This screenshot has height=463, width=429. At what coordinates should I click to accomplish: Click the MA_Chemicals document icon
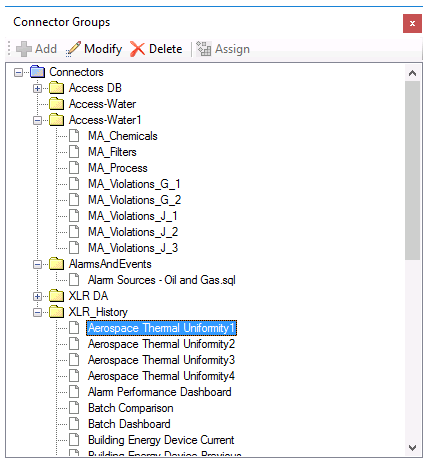pos(74,136)
